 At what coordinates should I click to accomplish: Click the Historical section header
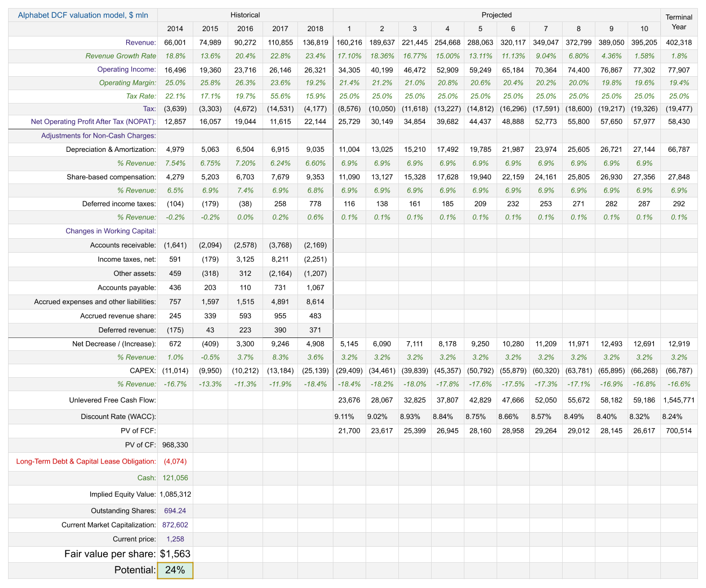[x=245, y=15]
